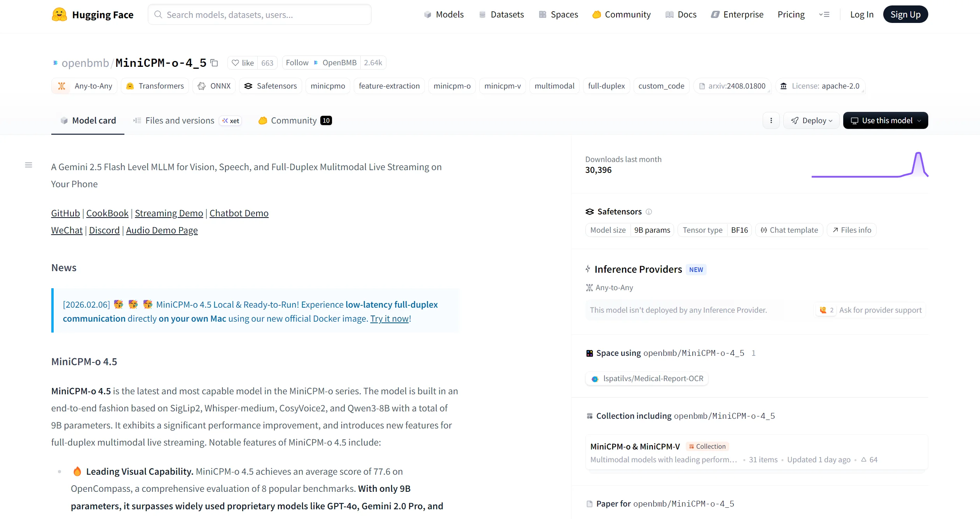Ask for provider support

[870, 310]
